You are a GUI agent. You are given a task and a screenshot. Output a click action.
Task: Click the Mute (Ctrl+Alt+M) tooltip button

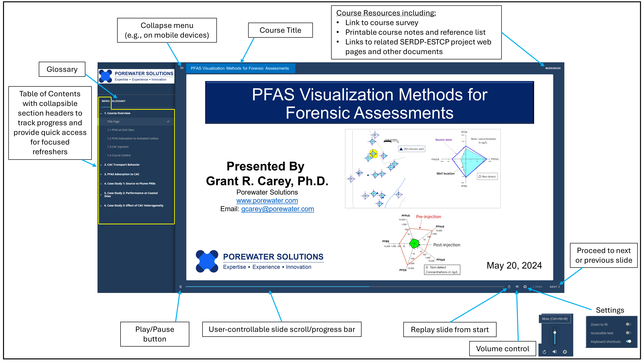click(x=555, y=319)
